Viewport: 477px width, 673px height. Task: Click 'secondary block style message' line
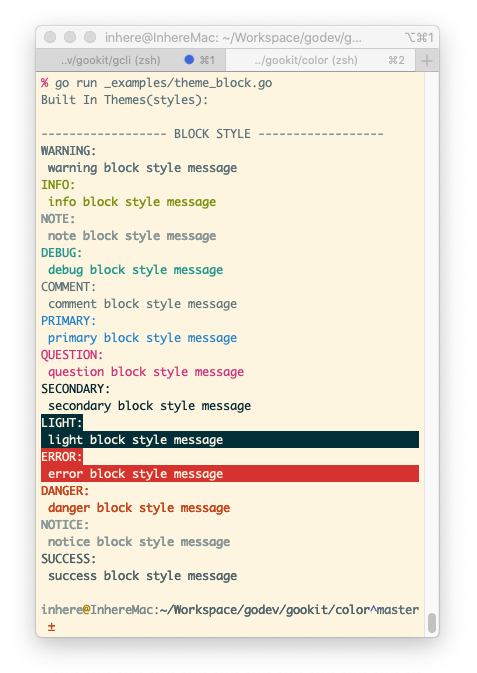[149, 406]
